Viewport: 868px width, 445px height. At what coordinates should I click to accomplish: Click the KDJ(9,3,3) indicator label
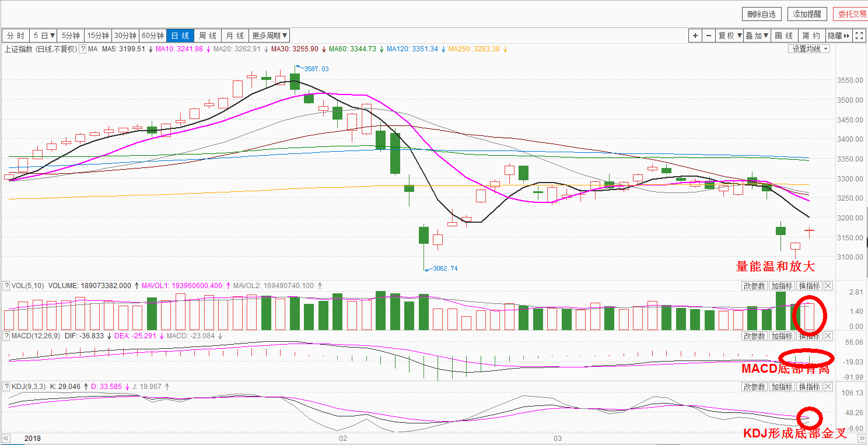pyautogui.click(x=29, y=387)
